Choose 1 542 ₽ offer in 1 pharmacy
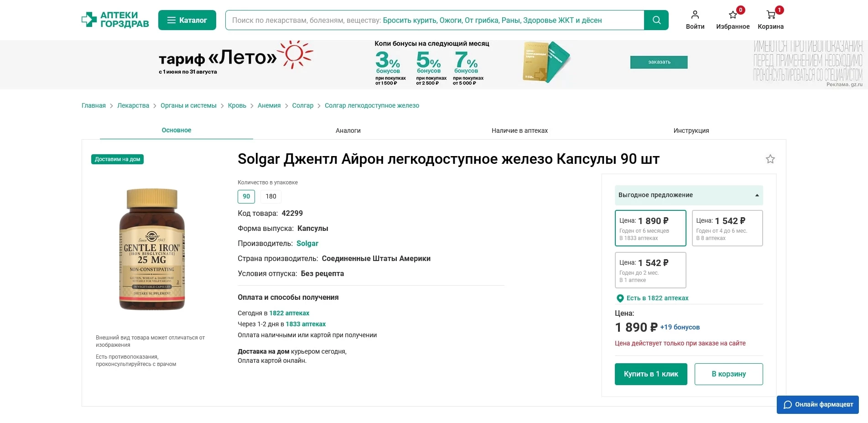The height and width of the screenshot is (423, 868). click(650, 270)
